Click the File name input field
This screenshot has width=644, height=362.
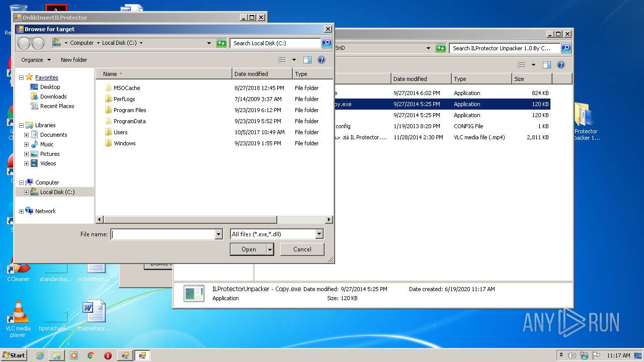(163, 234)
